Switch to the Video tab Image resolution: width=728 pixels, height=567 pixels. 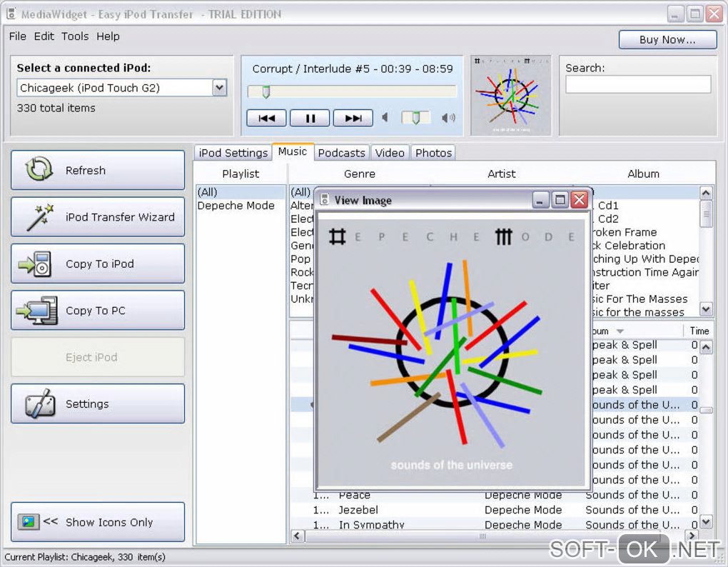click(x=390, y=153)
